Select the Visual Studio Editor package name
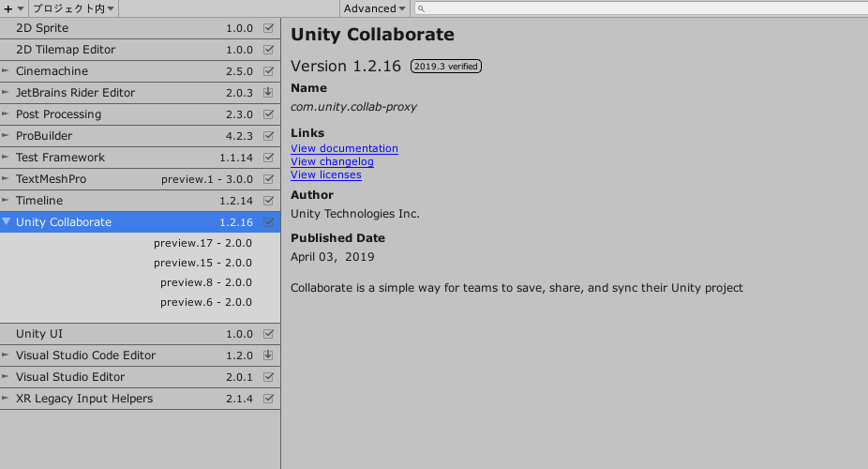Viewport: 868px width, 469px height. (x=69, y=377)
